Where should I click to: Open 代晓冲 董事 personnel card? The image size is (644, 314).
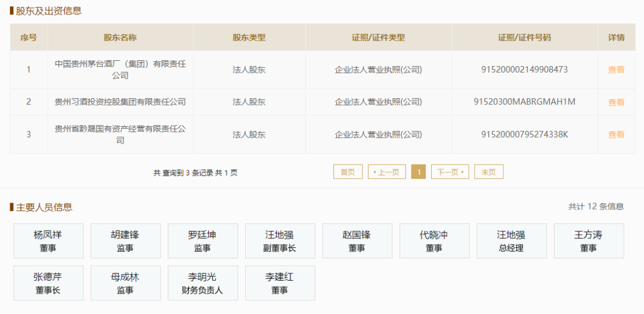(x=435, y=241)
